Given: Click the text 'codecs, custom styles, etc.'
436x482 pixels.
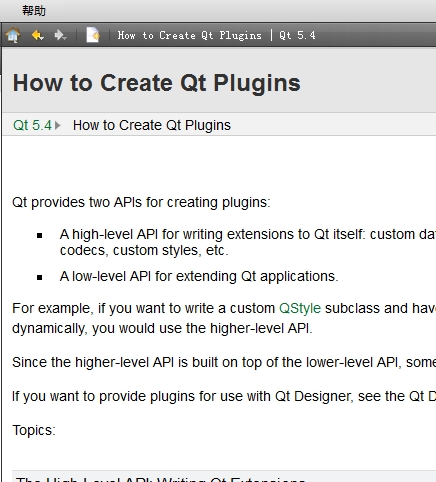Looking at the screenshot, I should click(144, 250).
